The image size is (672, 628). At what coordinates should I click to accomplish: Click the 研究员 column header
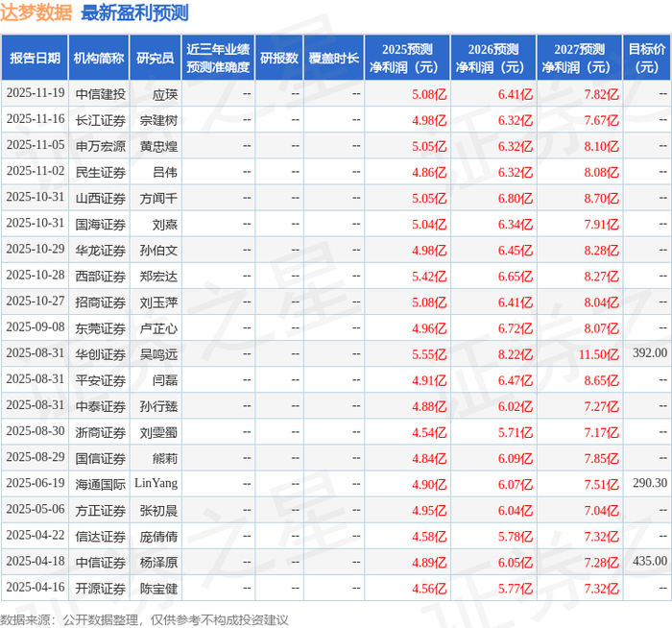pyautogui.click(x=156, y=58)
